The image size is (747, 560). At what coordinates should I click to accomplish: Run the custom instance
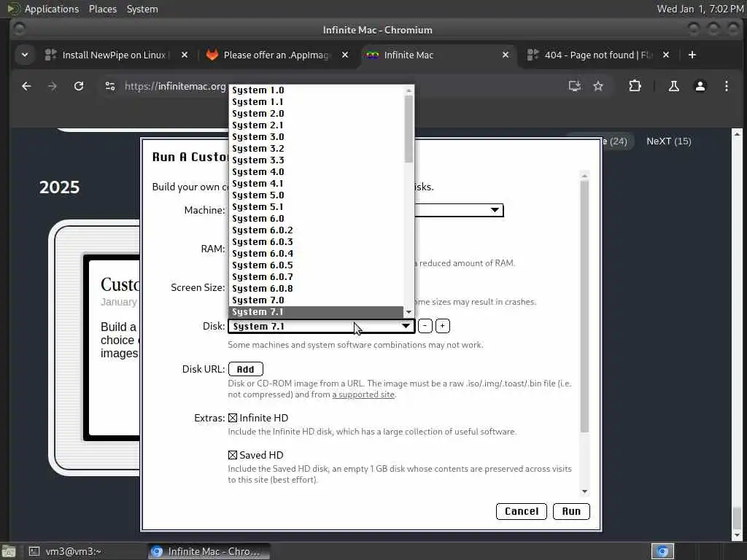click(571, 511)
